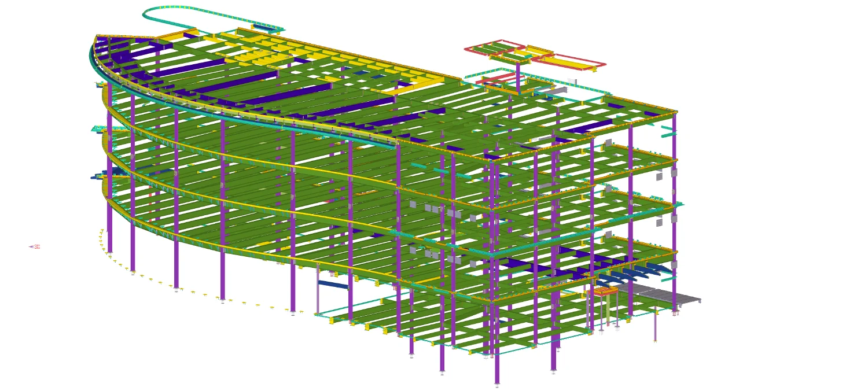Pick the red rooftop frame above the roof
Viewport: 868px width, 391px height.
point(535,56)
